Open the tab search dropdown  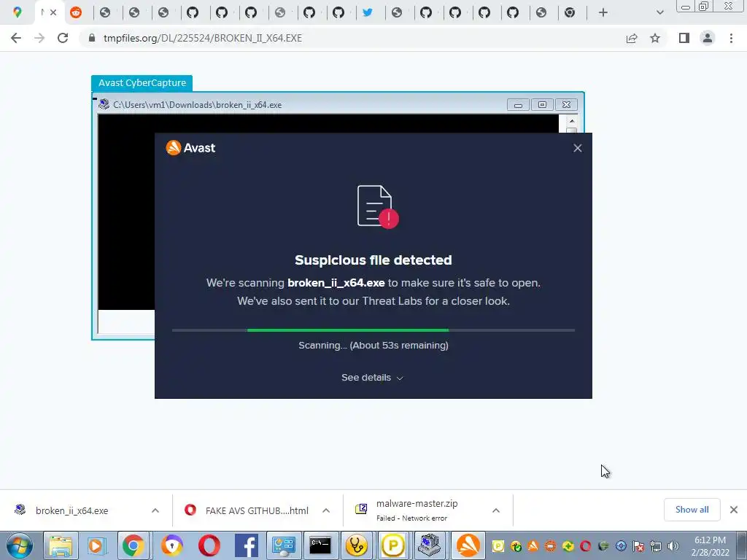click(x=659, y=13)
